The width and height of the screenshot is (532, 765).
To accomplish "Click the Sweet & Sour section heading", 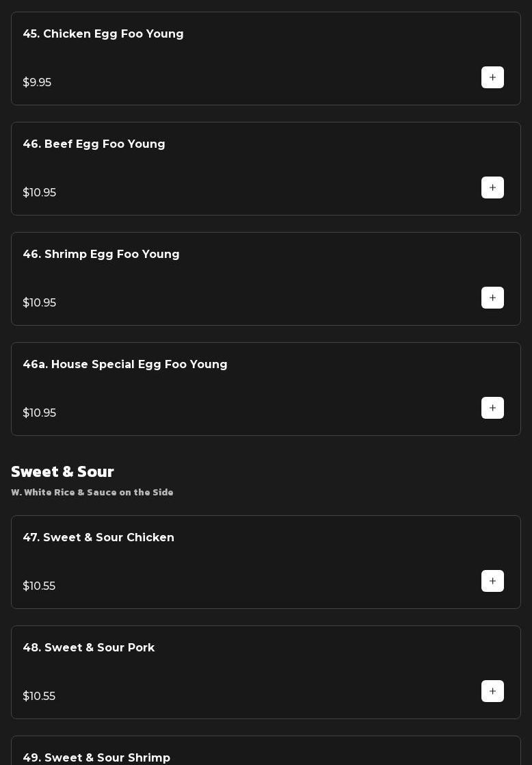I will 62,472.
